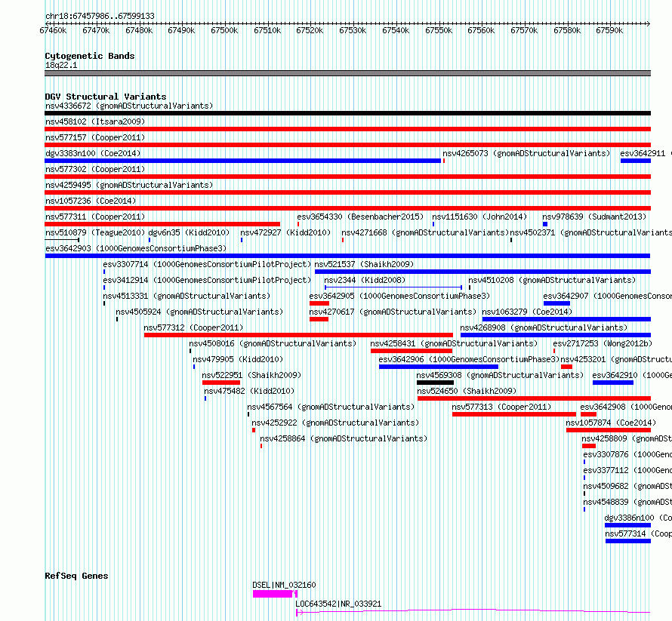Image resolution: width=672 pixels, height=621 pixels.
Task: Click the blue dgv3383n100 variant bar
Action: [242, 161]
